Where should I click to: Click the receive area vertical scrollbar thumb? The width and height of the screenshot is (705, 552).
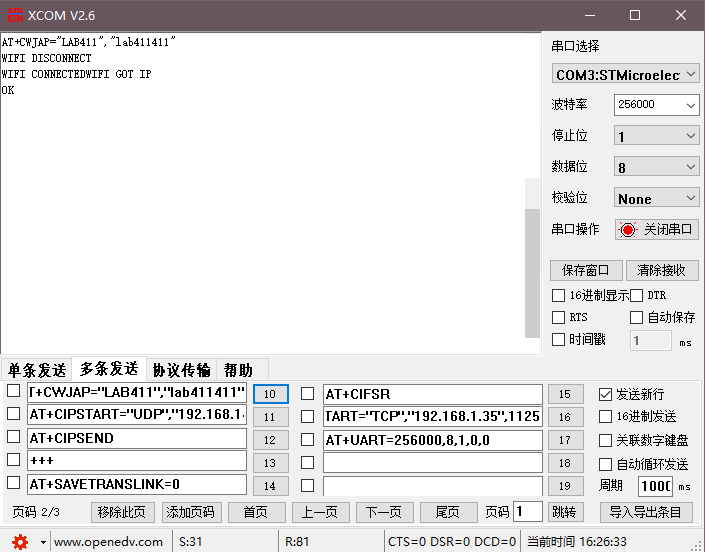pos(532,273)
